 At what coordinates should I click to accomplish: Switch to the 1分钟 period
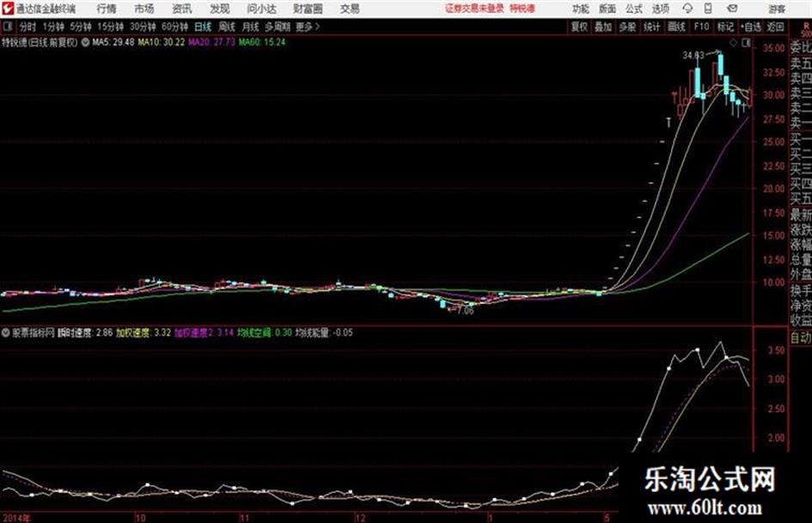(52, 27)
